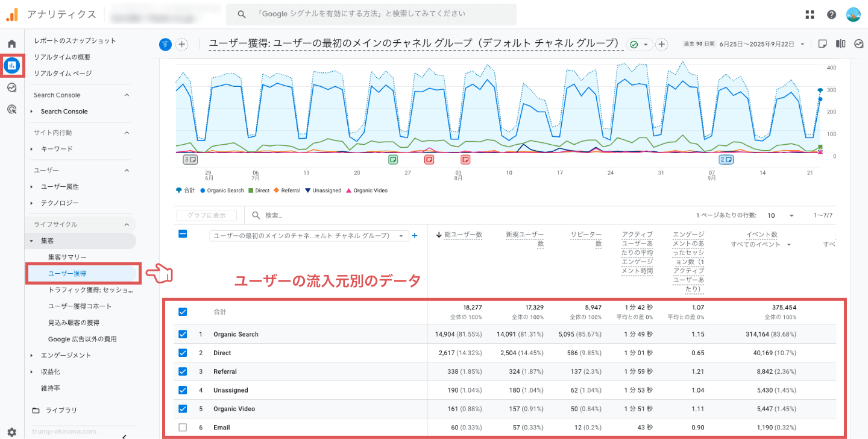Click the Help question mark icon
Viewport: 868px width, 439px height.
click(x=831, y=14)
